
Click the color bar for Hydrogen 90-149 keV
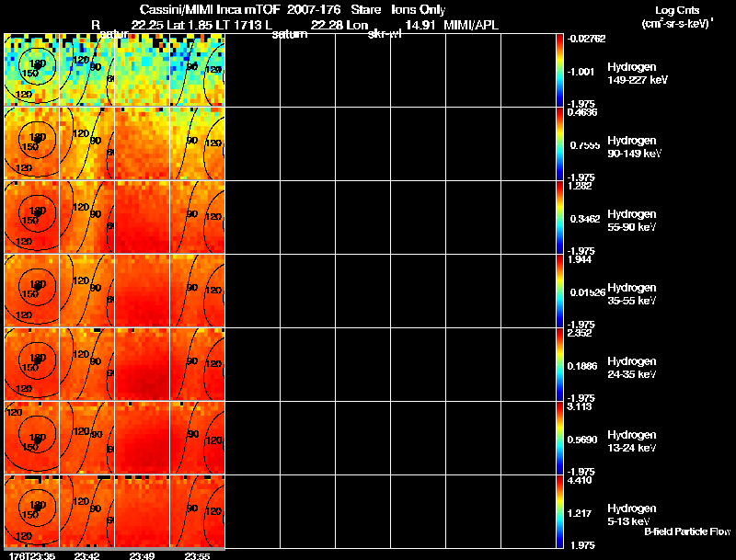[559, 144]
